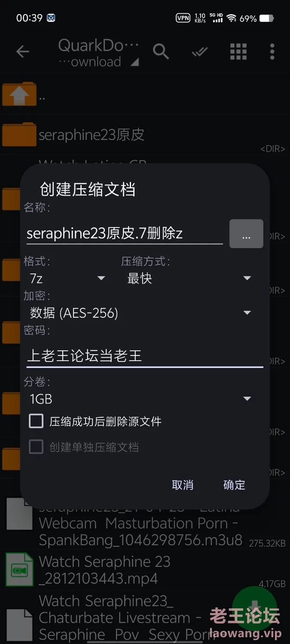Confirm with the 确定 button

[x=234, y=485]
